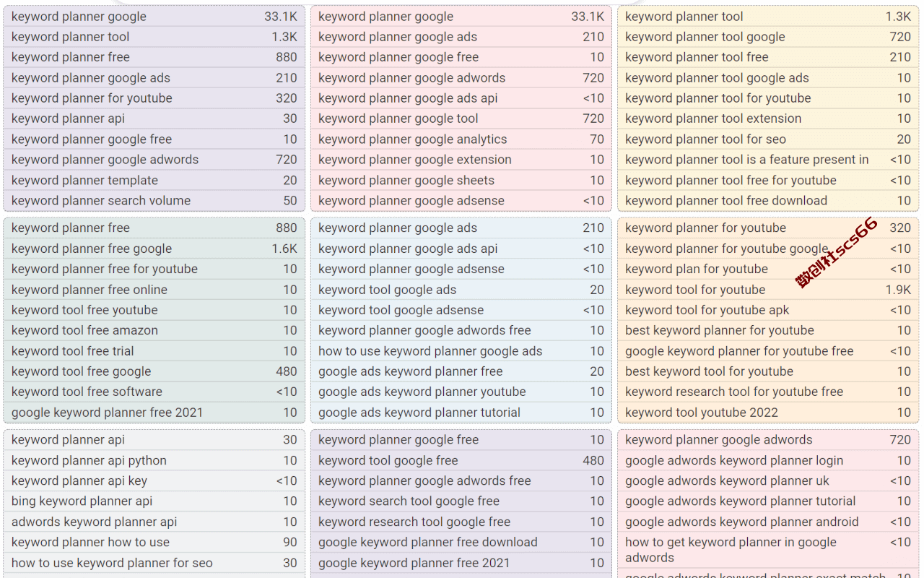Click 'google ads keyword planner tutorial' row
Image resolution: width=924 pixels, height=578 pixels.
click(461, 413)
